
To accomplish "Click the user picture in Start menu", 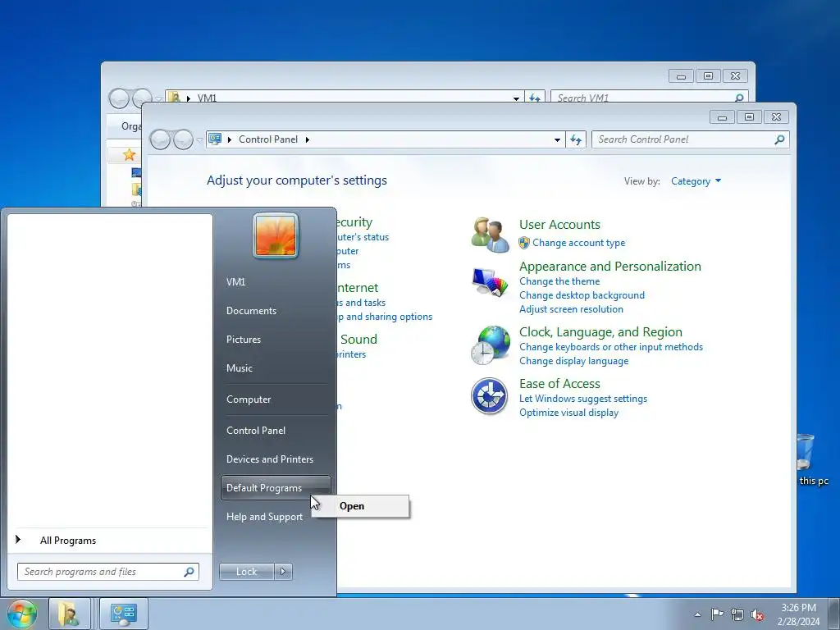I will click(276, 235).
